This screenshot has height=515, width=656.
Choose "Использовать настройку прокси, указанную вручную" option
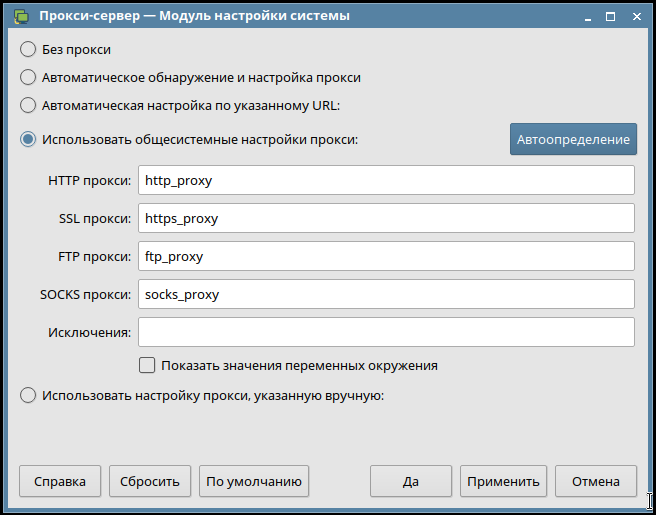pos(28,395)
